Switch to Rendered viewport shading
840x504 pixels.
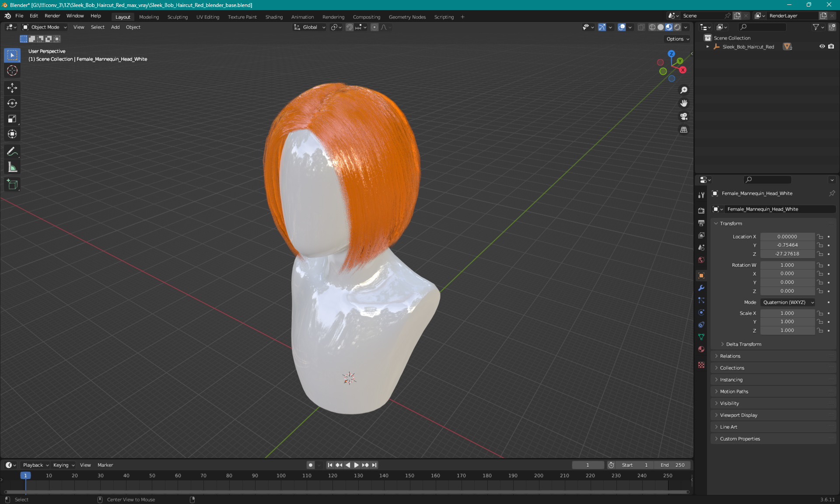point(677,27)
